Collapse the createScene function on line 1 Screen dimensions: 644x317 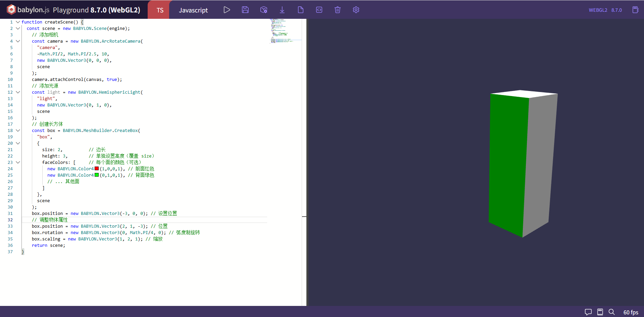18,22
